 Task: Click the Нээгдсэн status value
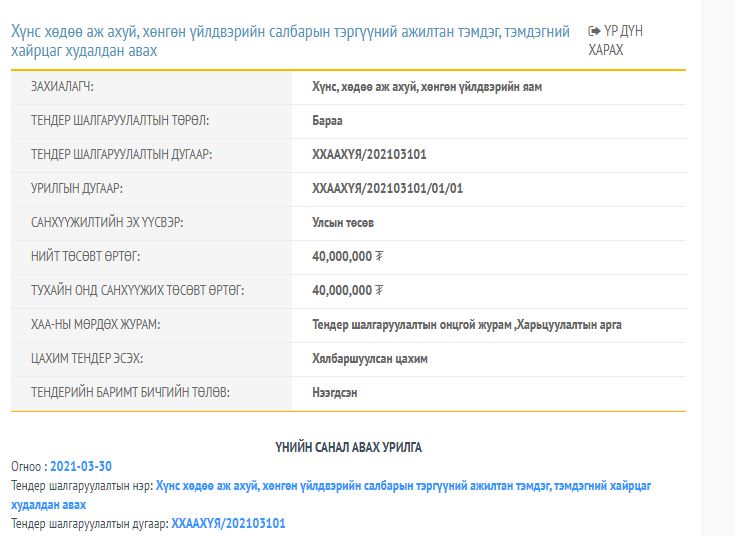tap(335, 393)
